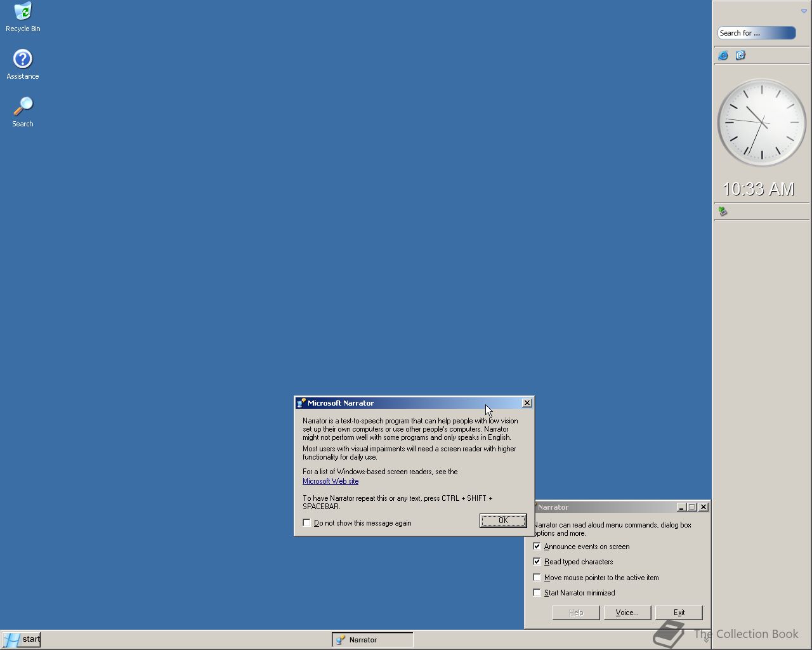Viewport: 812px width, 650px height.
Task: Click the sidebar icon beside Internet Explorer
Action: (x=740, y=55)
